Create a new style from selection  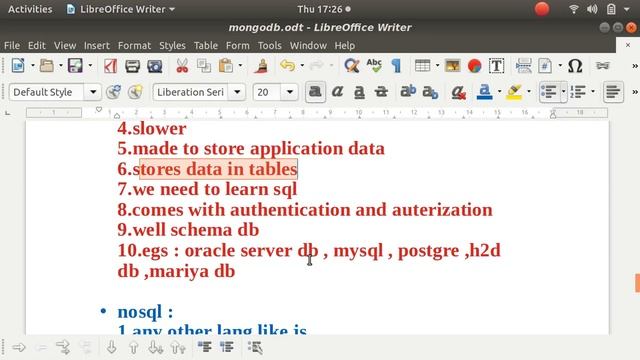click(135, 92)
